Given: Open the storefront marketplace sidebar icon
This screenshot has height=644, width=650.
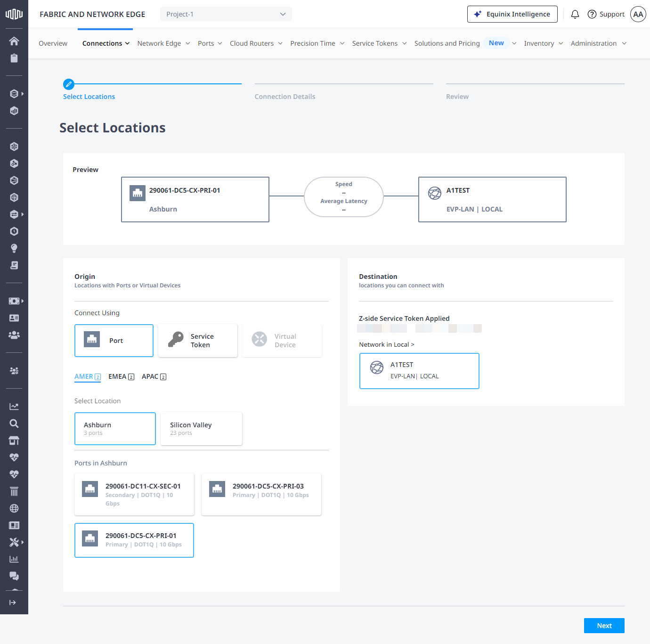Looking at the screenshot, I should 14,440.
